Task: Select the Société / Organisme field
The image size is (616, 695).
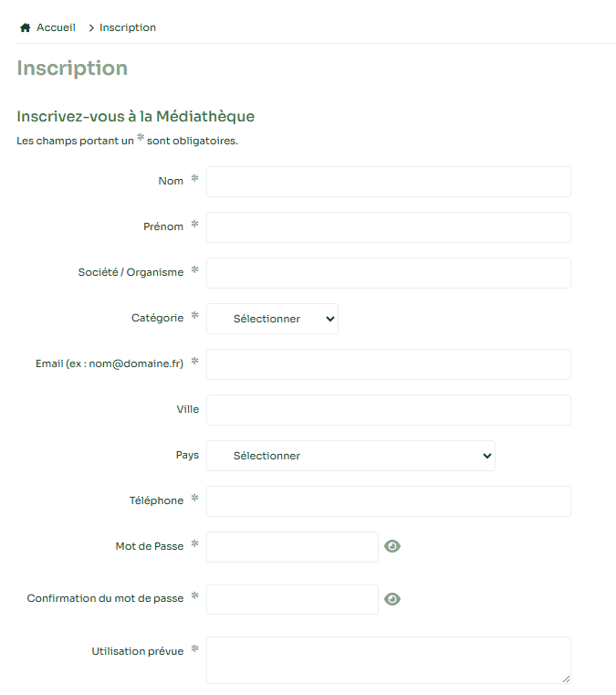Action: coord(388,273)
